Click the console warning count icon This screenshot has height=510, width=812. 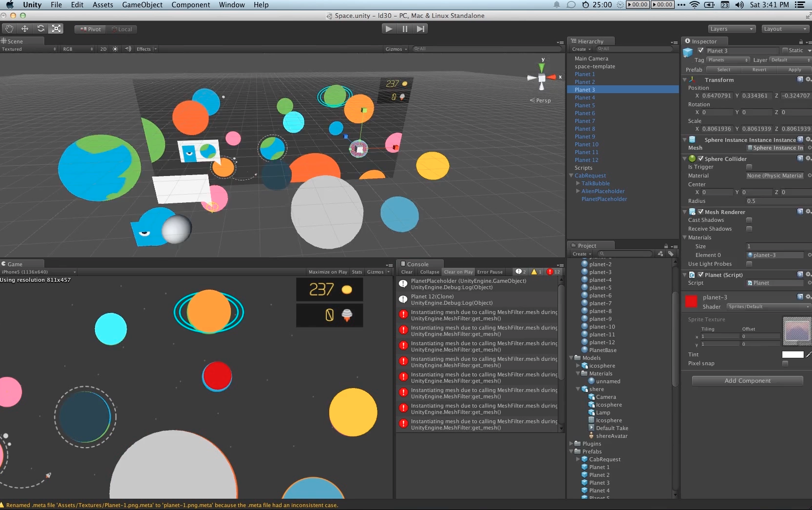point(537,272)
